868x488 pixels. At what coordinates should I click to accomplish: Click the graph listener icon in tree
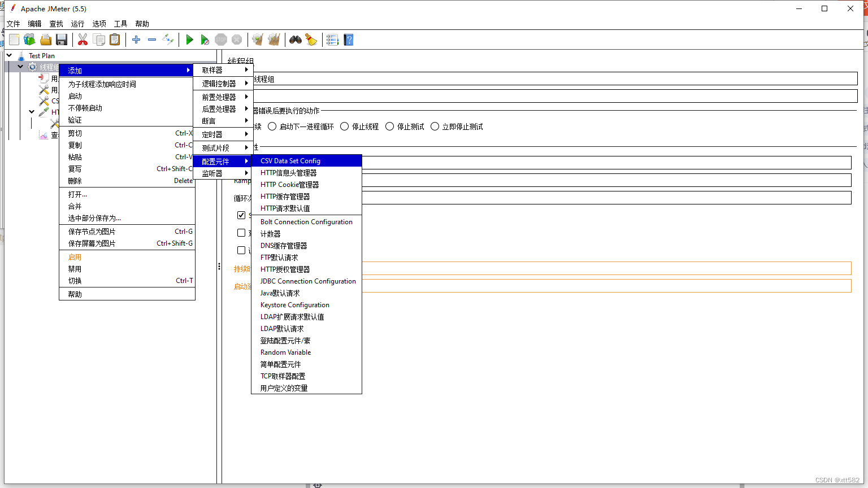tap(44, 135)
